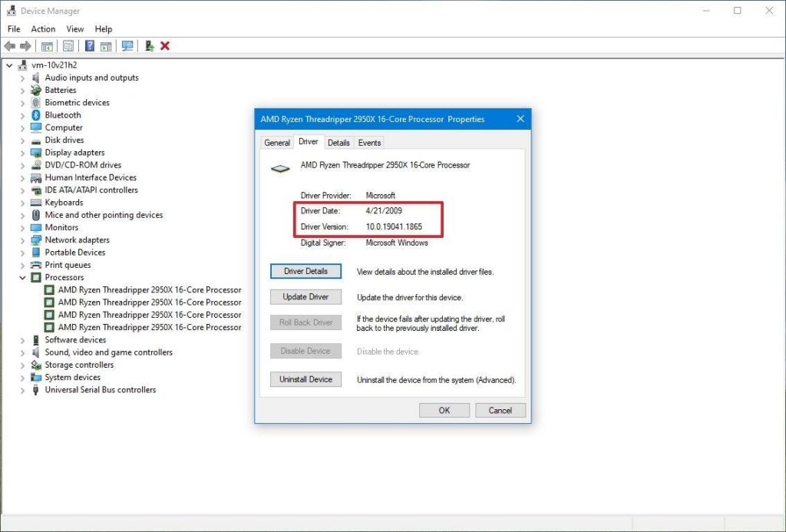Click the Back navigation arrow in the toolbar
The width and height of the screenshot is (786, 532).
[x=9, y=46]
